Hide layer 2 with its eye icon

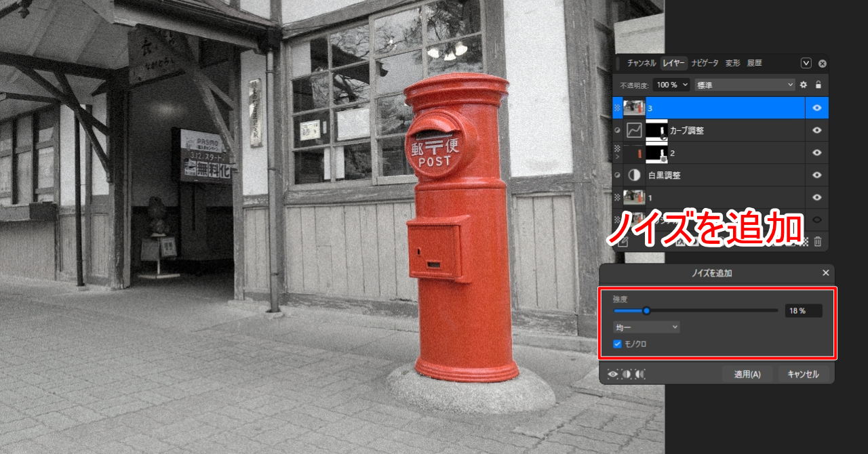click(x=816, y=152)
